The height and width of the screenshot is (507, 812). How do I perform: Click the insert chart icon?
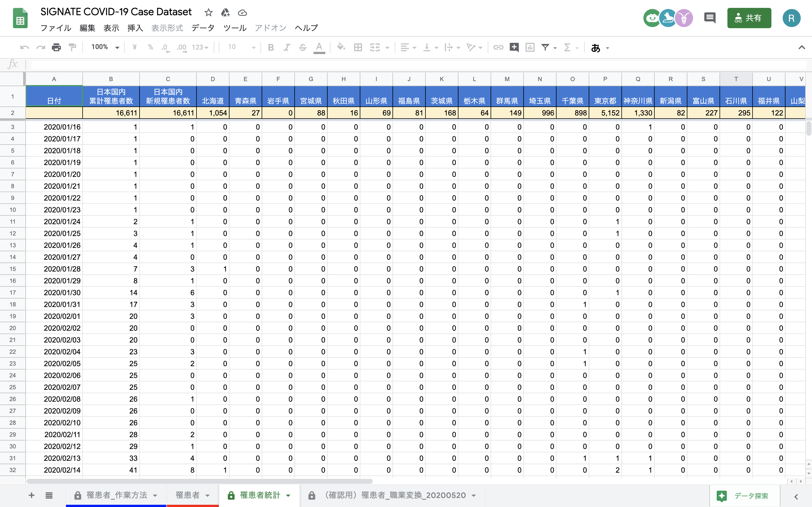coord(530,47)
